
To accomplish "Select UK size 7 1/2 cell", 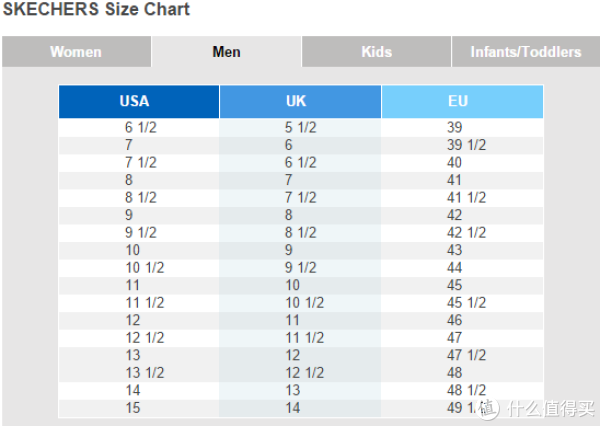I will (x=301, y=197).
